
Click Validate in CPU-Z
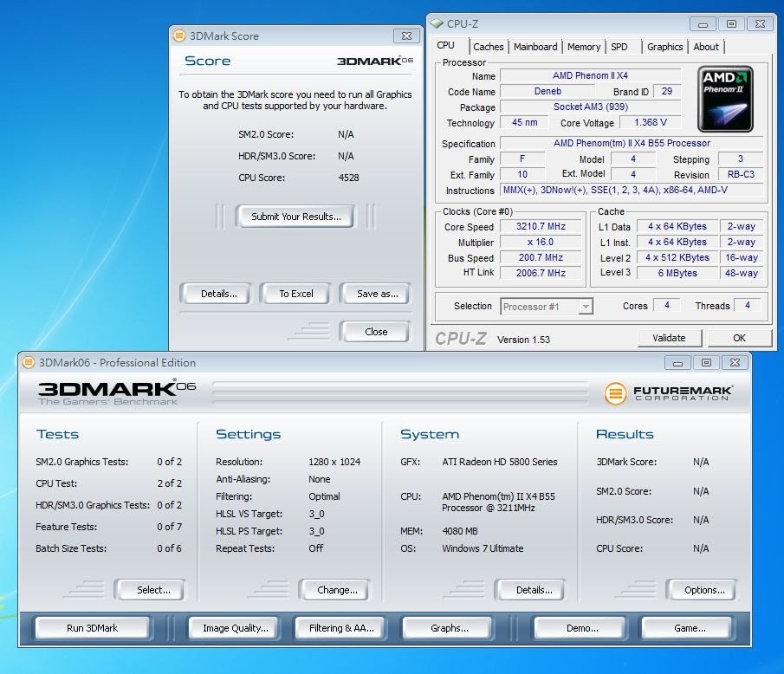point(669,338)
